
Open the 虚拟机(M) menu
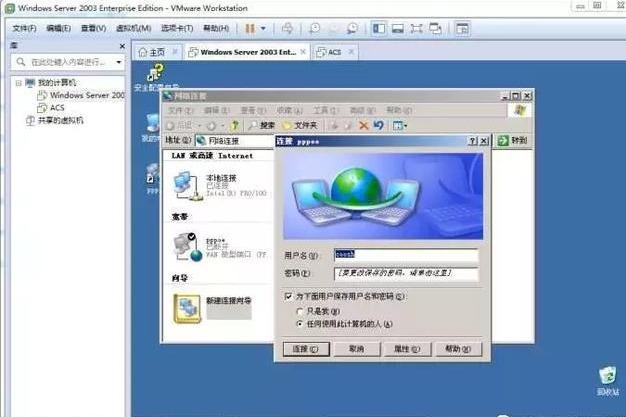(x=133, y=28)
